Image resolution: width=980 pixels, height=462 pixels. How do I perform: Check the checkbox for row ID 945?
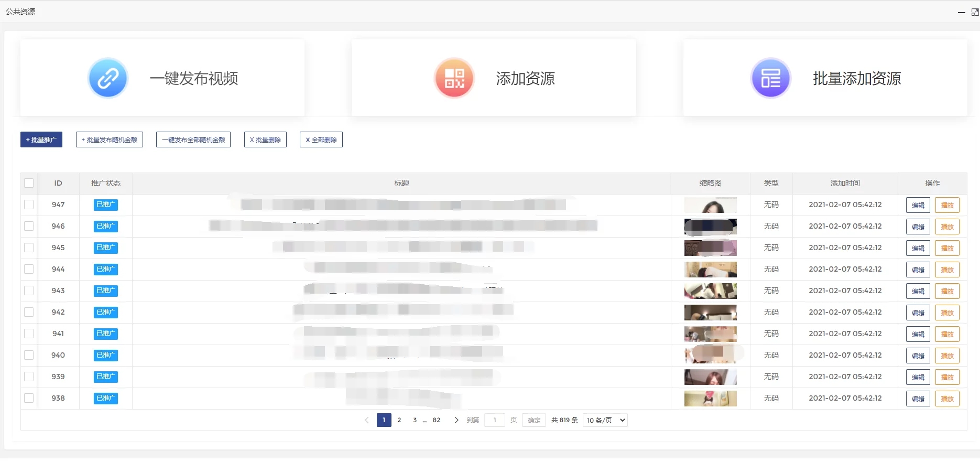point(29,248)
